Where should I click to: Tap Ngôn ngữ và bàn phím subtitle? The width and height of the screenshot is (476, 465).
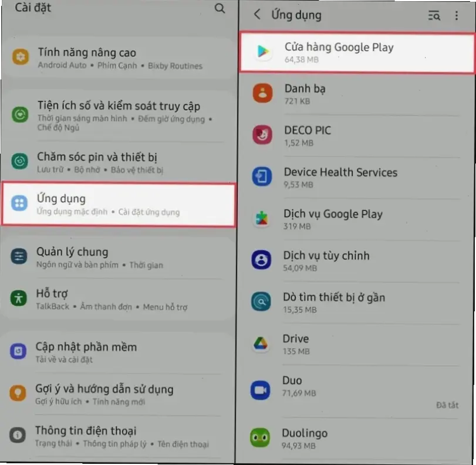pos(77,265)
